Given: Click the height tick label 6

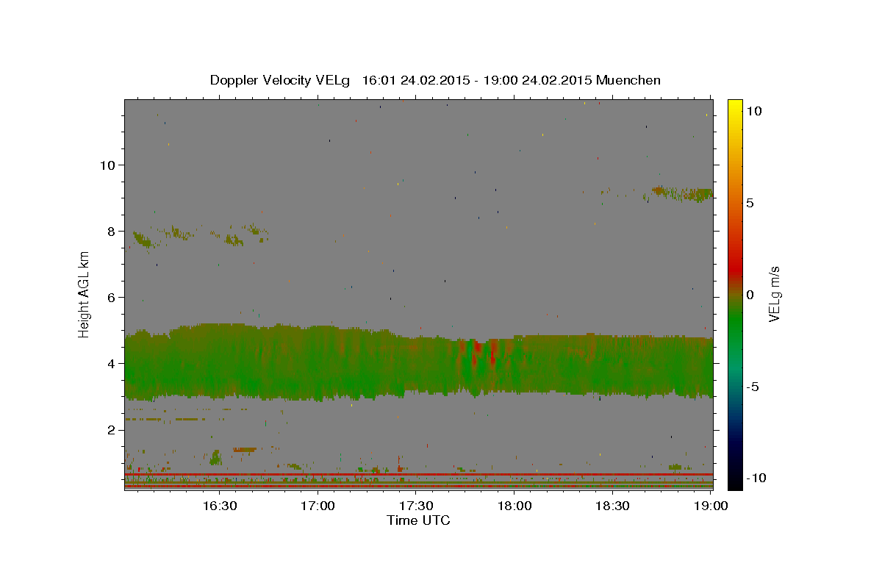Looking at the screenshot, I should [111, 297].
